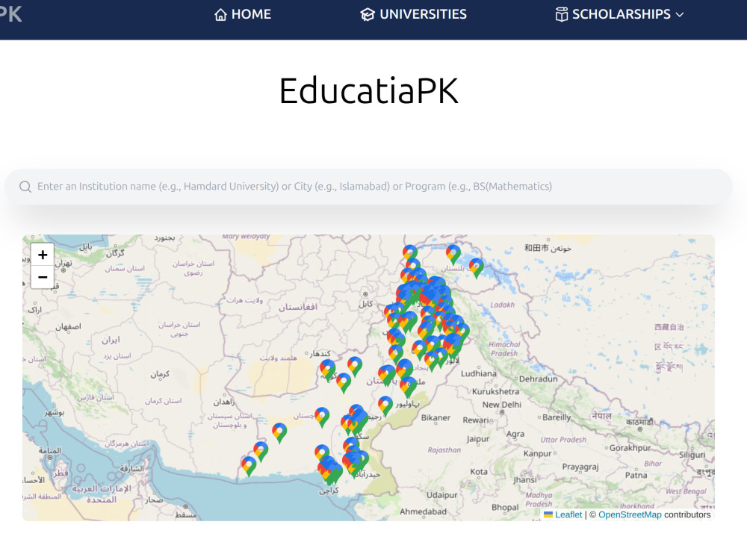Click the magnifier icon in search bar
This screenshot has width=747, height=560.
[25, 187]
